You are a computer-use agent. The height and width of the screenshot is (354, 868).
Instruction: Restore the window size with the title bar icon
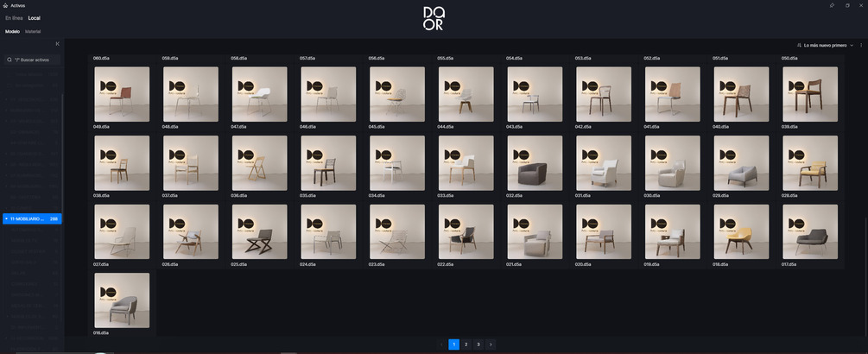(x=847, y=5)
